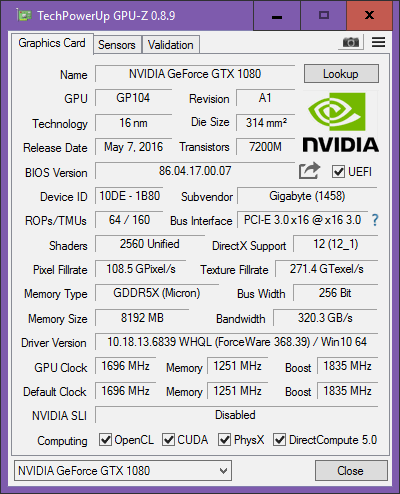Click the Driver Version text field
Screen dimensions: 400x494
click(237, 342)
